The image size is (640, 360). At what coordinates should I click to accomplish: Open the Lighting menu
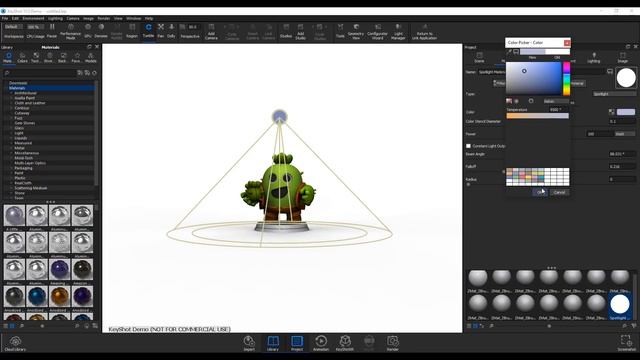(55, 18)
